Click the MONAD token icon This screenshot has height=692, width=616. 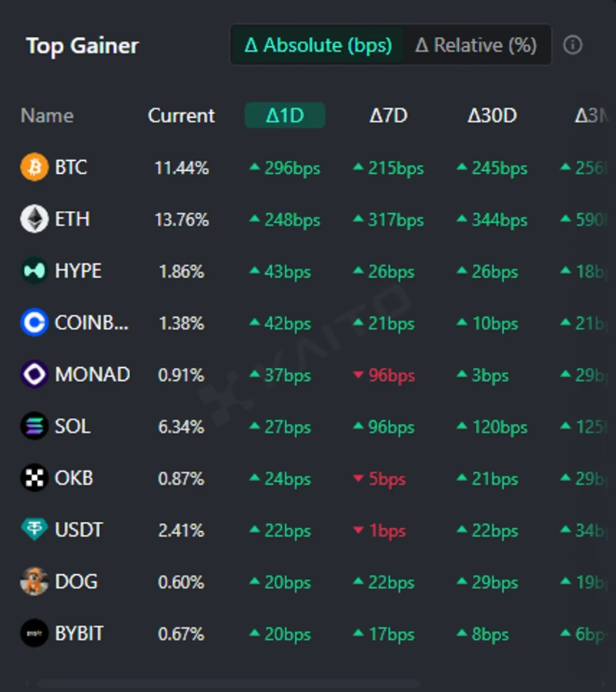(x=34, y=375)
